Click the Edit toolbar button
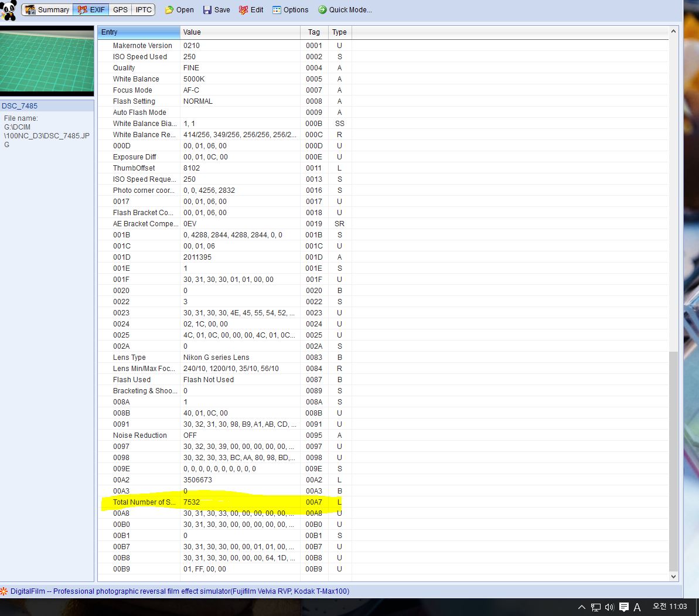 click(x=251, y=10)
